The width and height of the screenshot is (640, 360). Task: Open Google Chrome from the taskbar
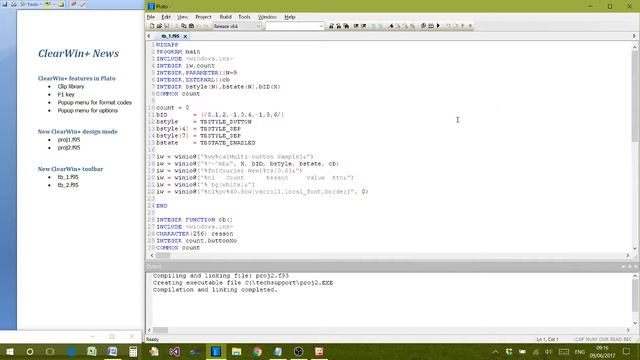coord(257,351)
